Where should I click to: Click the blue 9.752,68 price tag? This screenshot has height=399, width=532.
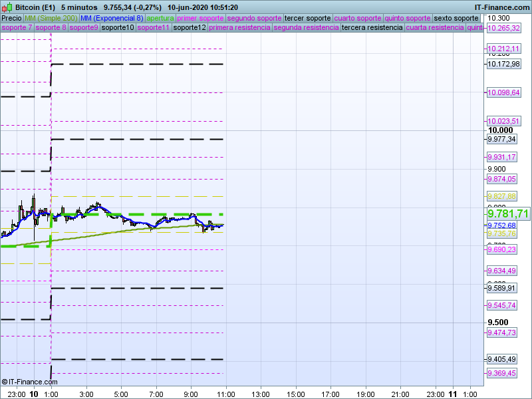click(x=502, y=225)
